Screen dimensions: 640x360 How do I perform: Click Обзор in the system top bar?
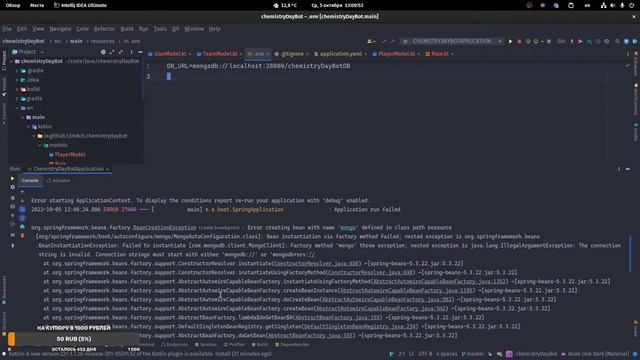click(x=13, y=5)
